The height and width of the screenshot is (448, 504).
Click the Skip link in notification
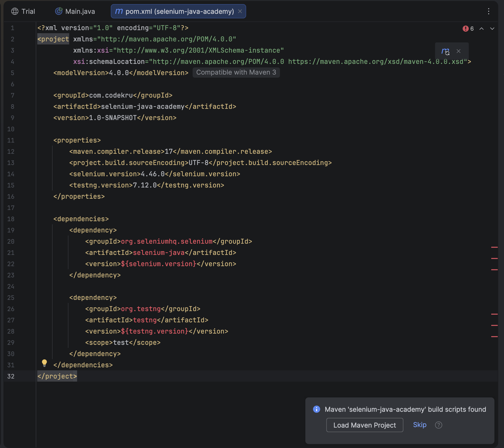420,425
